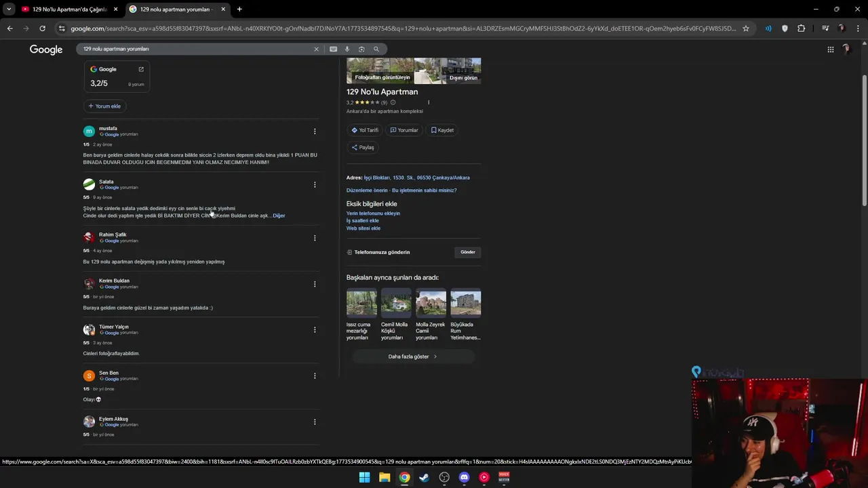Select the 129 nolu apartman yorumları tab

[x=176, y=9]
